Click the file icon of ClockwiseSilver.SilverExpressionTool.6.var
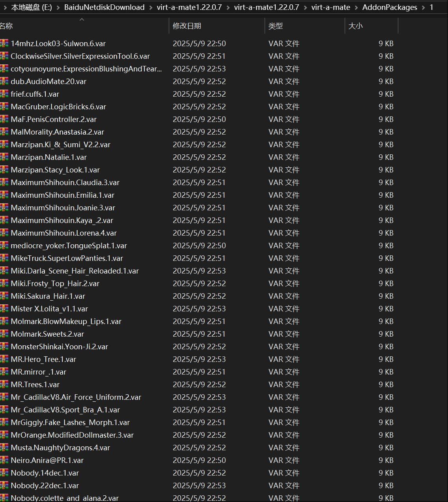This screenshot has height=502, width=448. 4,56
